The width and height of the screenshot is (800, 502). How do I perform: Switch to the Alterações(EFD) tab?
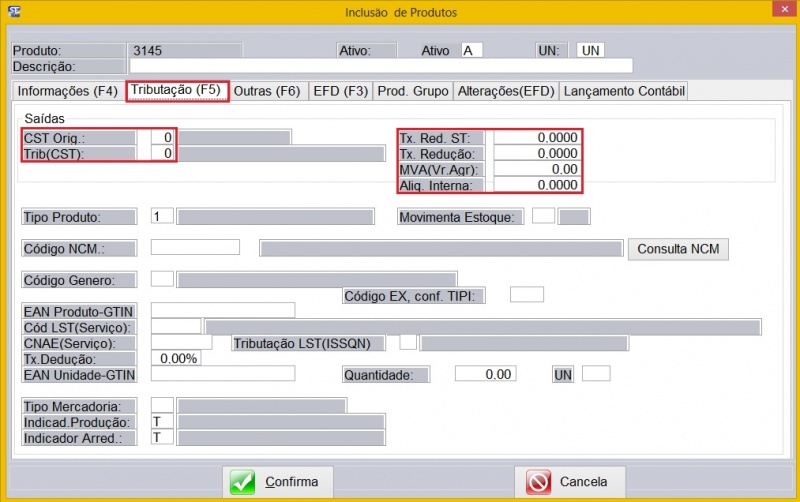505,91
